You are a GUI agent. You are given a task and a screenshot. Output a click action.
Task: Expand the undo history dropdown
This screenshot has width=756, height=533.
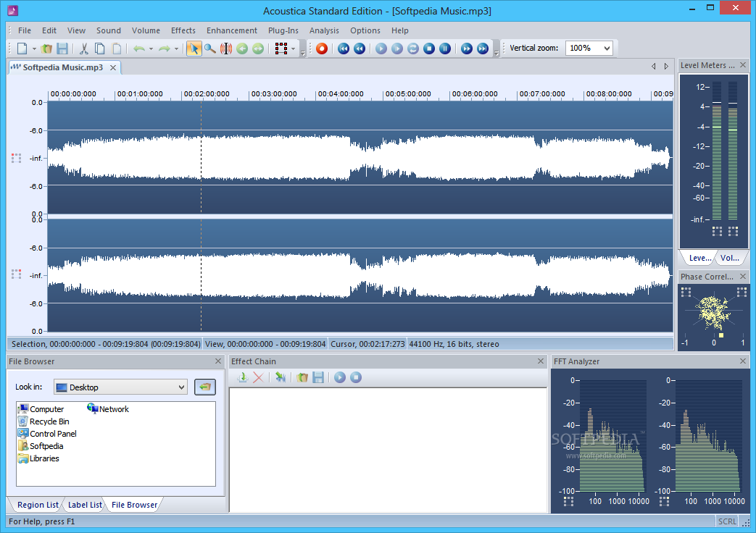tap(151, 49)
